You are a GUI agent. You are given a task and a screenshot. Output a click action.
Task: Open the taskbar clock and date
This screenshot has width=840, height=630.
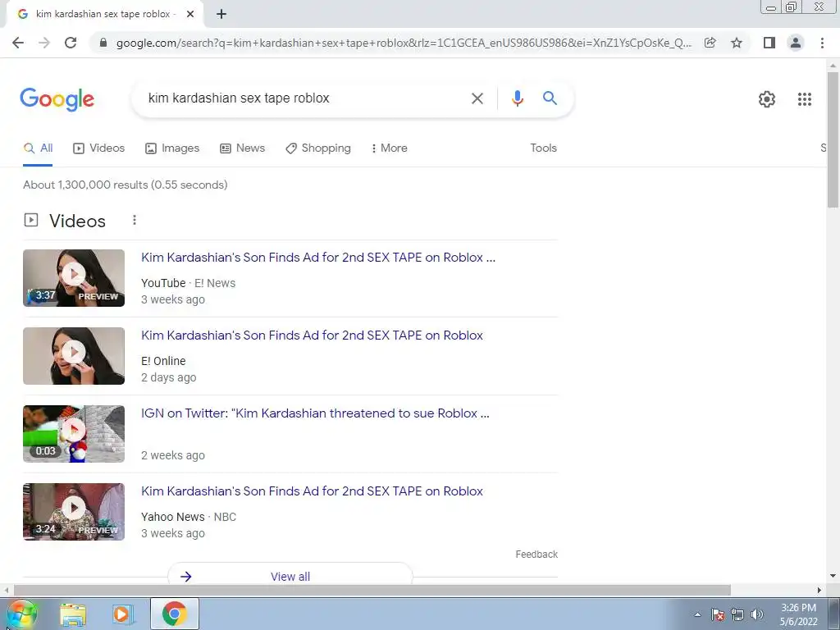pos(798,614)
